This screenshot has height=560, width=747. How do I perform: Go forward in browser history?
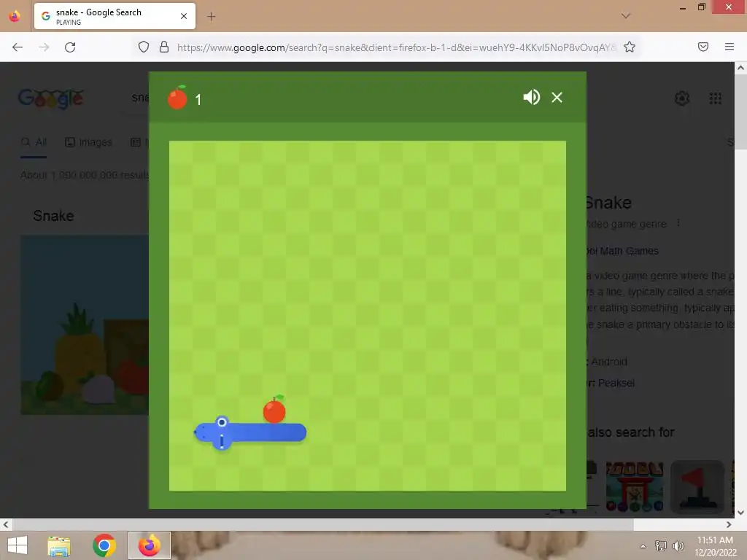[44, 47]
